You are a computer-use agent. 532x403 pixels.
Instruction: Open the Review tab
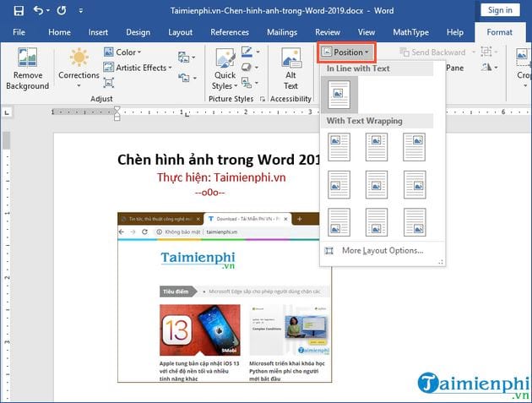pyautogui.click(x=328, y=32)
